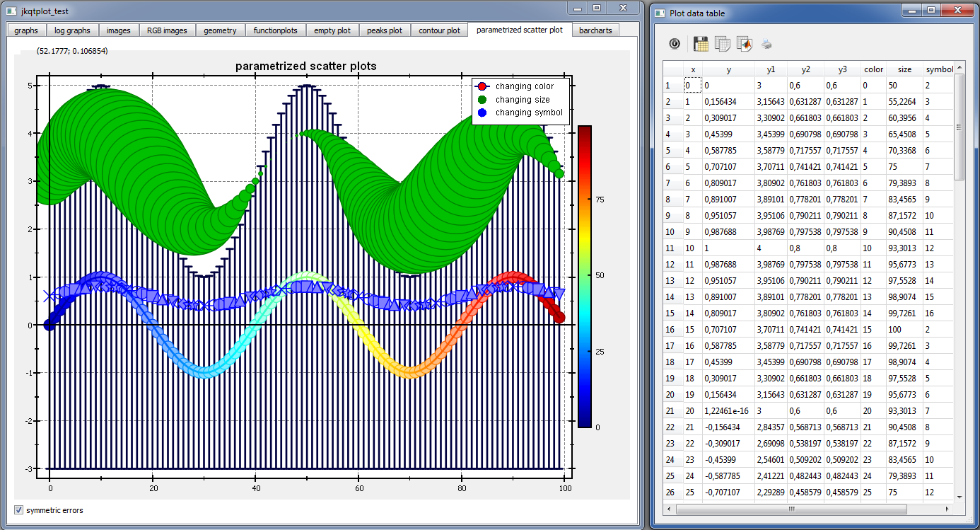Click the 'y1' column header
This screenshot has width=980, height=530.
click(x=771, y=69)
